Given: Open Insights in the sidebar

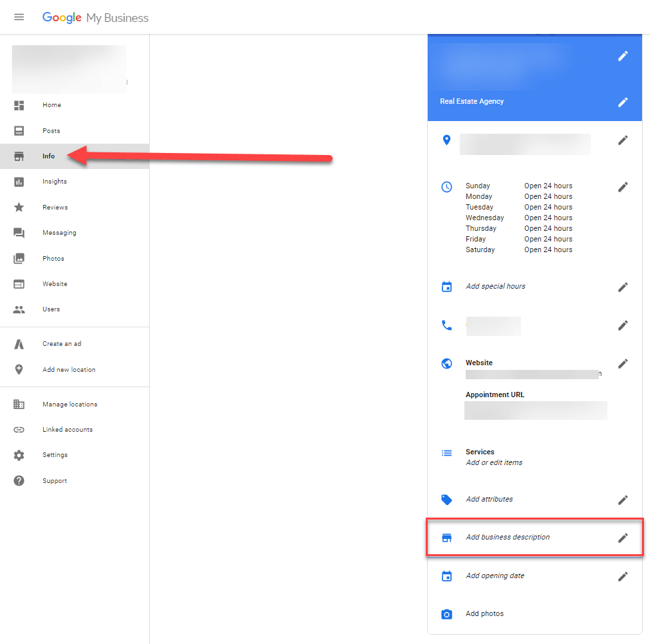Looking at the screenshot, I should pyautogui.click(x=75, y=182).
